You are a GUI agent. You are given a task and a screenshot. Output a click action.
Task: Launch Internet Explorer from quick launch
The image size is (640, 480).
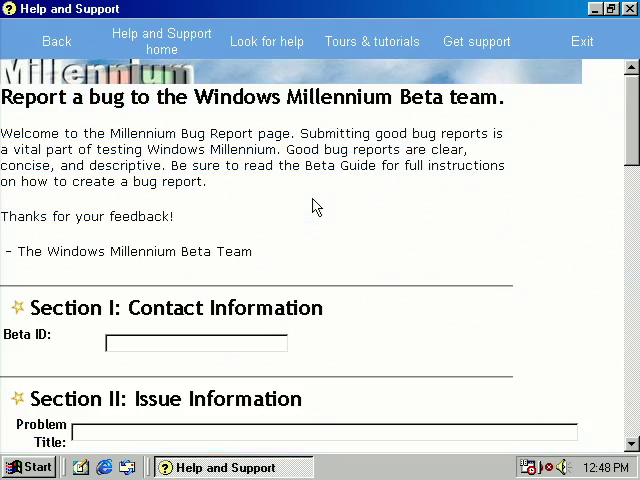coord(104,467)
